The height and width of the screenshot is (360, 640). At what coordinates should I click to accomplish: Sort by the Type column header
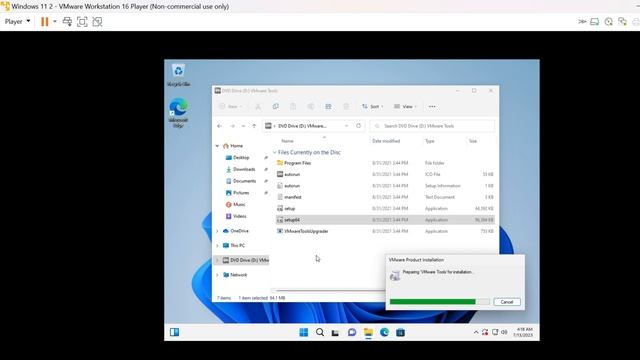[x=430, y=141]
